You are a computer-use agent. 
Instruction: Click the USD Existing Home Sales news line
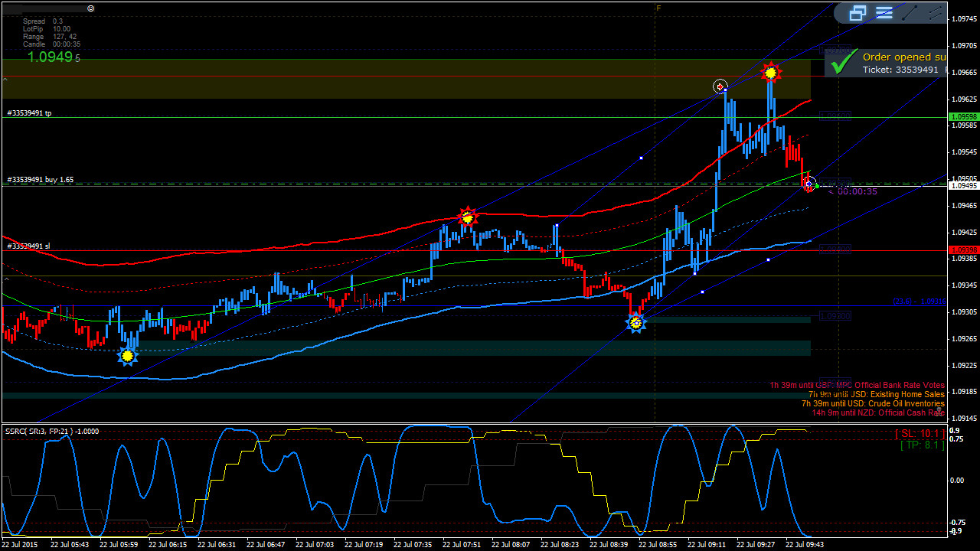pos(877,394)
